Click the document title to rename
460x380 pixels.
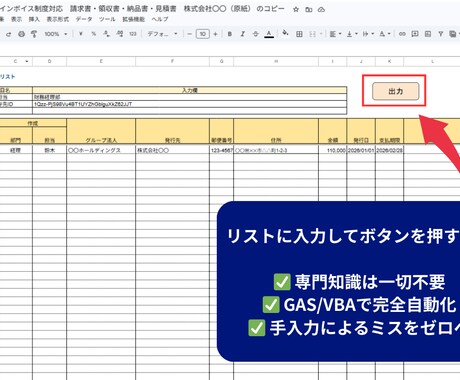click(142, 9)
